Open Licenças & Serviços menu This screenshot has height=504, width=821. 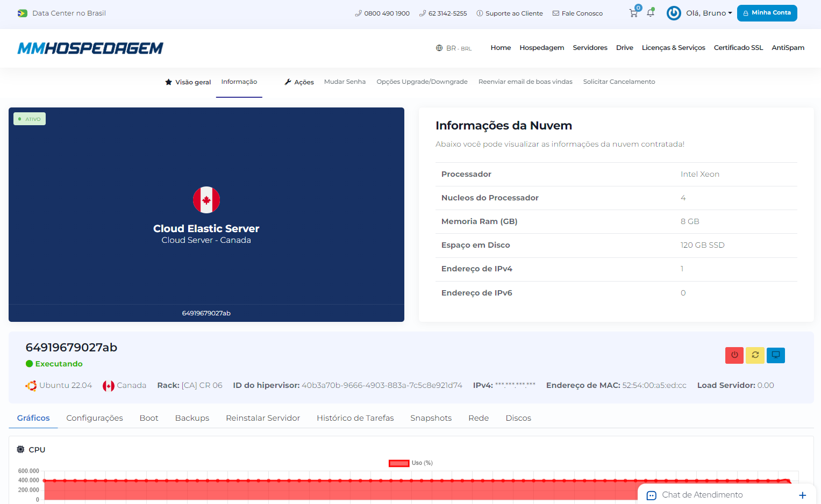pos(673,48)
